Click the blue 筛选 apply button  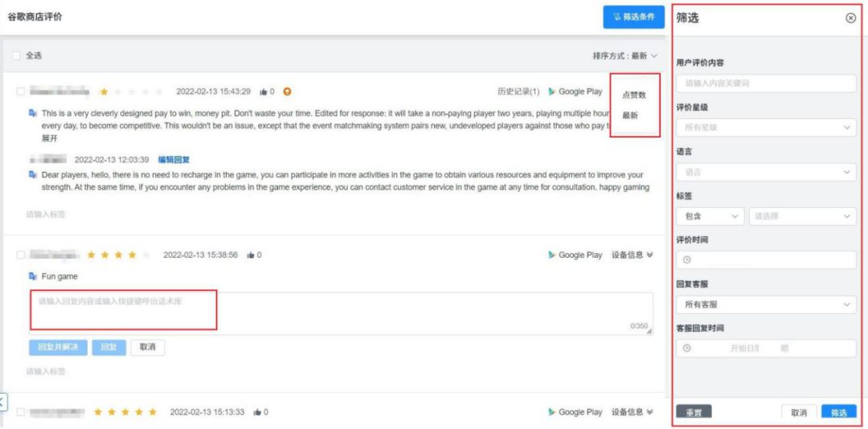(x=838, y=413)
